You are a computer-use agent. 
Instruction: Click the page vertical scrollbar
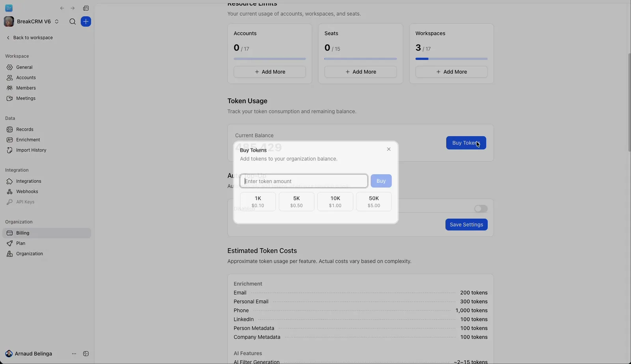pos(629,102)
